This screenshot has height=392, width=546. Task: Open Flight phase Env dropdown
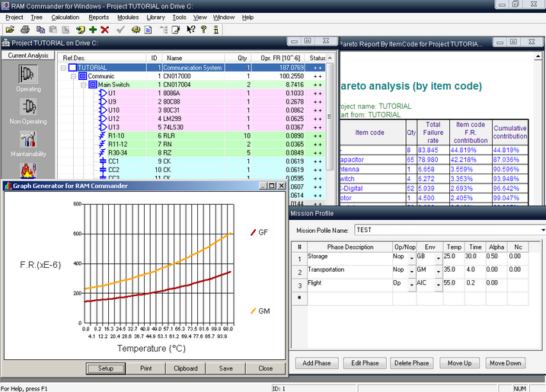pyautogui.click(x=439, y=285)
